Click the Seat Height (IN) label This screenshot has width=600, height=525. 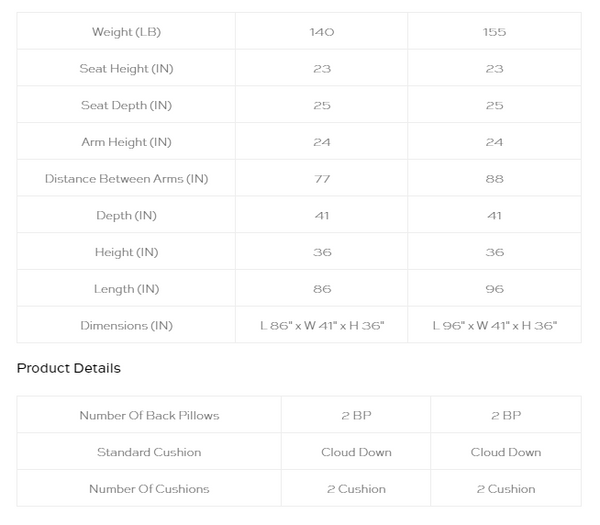tap(126, 68)
